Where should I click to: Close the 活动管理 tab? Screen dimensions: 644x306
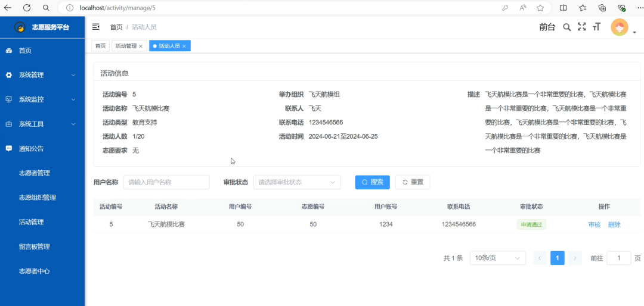click(141, 46)
